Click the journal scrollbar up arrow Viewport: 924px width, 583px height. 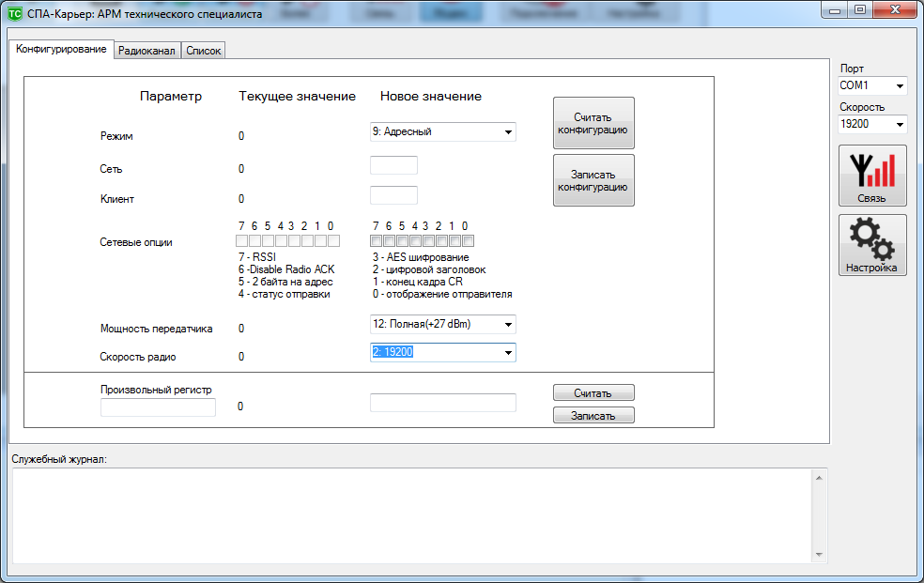(x=819, y=478)
